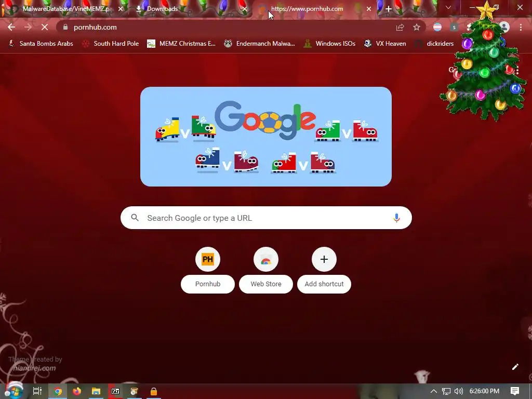Open network status in the system tray
The width and height of the screenshot is (532, 399).
[x=446, y=391]
